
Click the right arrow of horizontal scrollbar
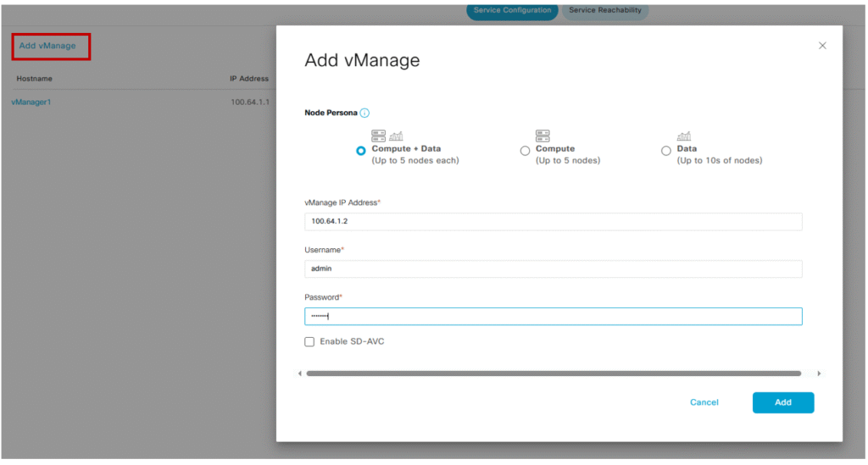point(818,374)
